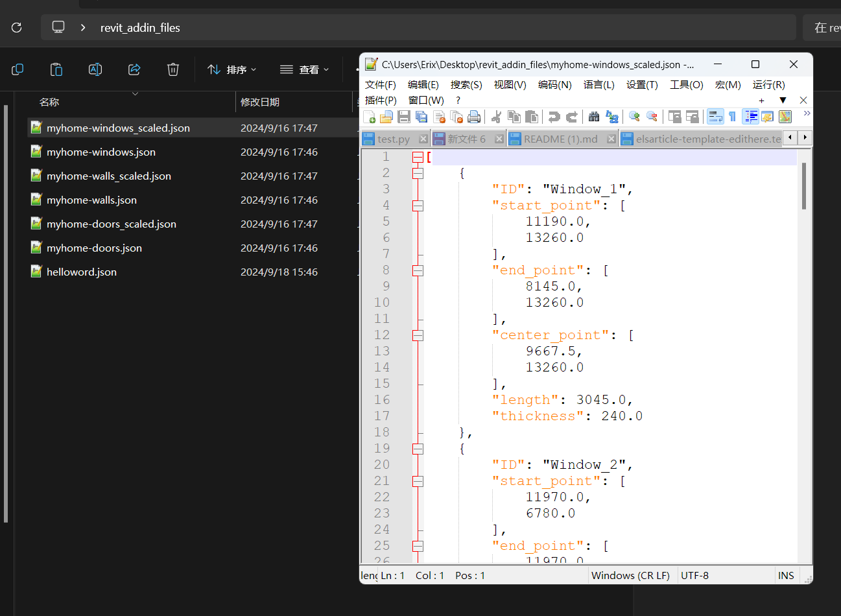
Task: Click the Synchronize vertical scrolling icon
Action: 674,117
